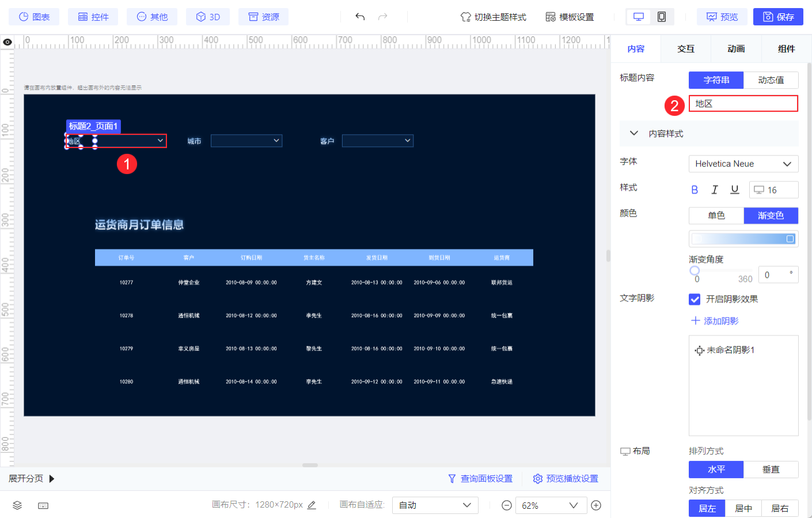The width and height of the screenshot is (812, 518).
Task: Select the 交互 tab
Action: pos(686,49)
